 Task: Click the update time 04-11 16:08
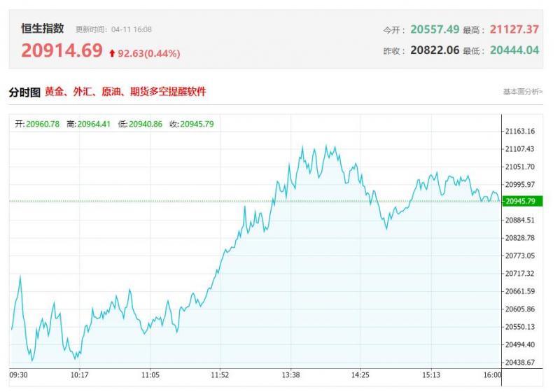tap(132, 29)
